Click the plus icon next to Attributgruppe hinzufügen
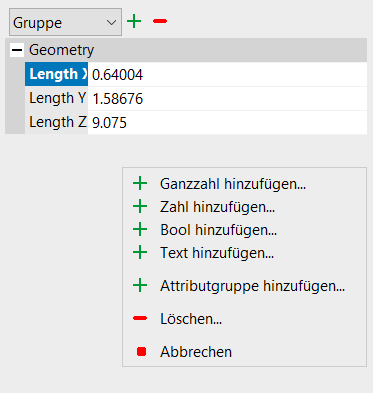The image size is (373, 393). click(x=140, y=286)
